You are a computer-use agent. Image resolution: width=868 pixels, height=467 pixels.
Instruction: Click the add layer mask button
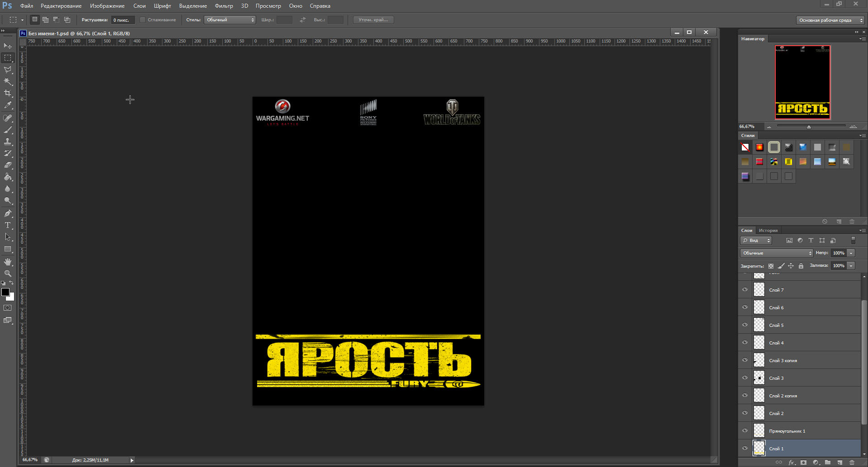803,462
